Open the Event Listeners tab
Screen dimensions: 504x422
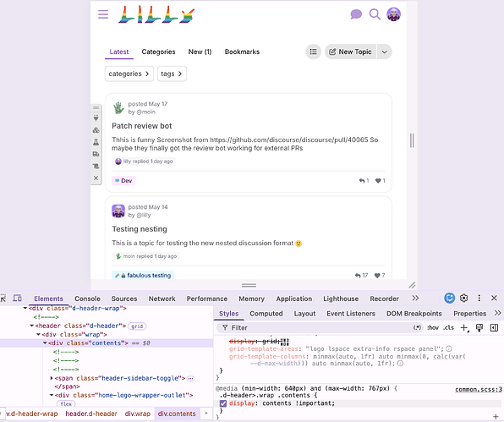tap(351, 314)
